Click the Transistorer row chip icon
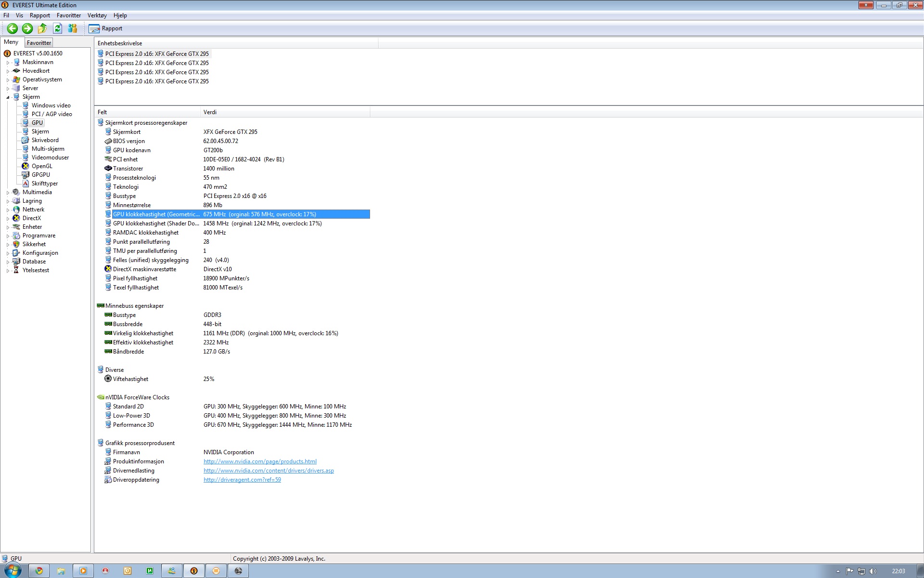924x578 pixels. pyautogui.click(x=108, y=169)
